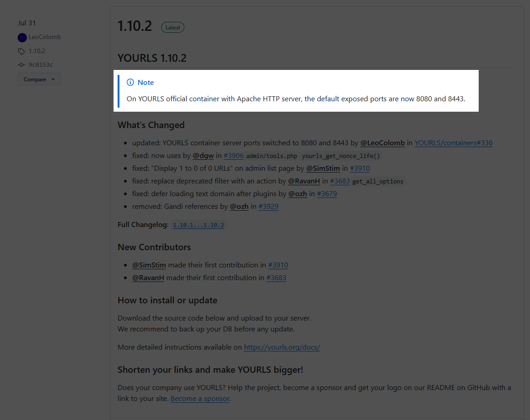Open the @SimStim mention in What's Changed
530x420 pixels.
[323, 168]
